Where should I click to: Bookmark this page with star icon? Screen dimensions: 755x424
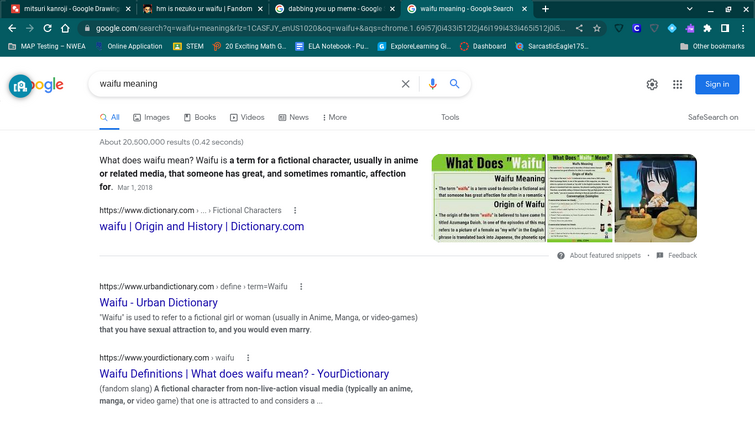(597, 28)
